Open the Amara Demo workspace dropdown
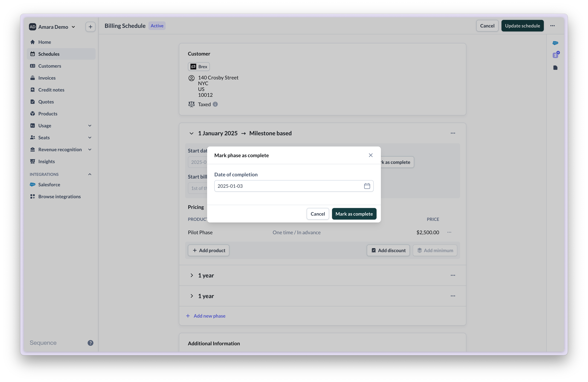The height and width of the screenshot is (382, 588). 52,27
